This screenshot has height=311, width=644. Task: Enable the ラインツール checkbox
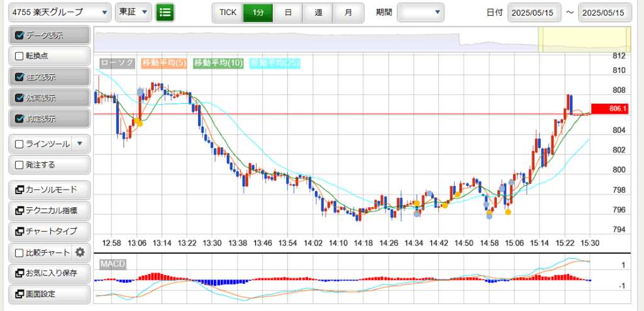tap(19, 144)
